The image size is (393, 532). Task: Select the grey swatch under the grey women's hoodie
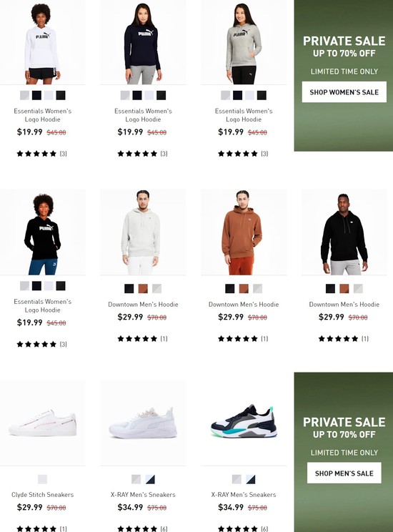(226, 95)
